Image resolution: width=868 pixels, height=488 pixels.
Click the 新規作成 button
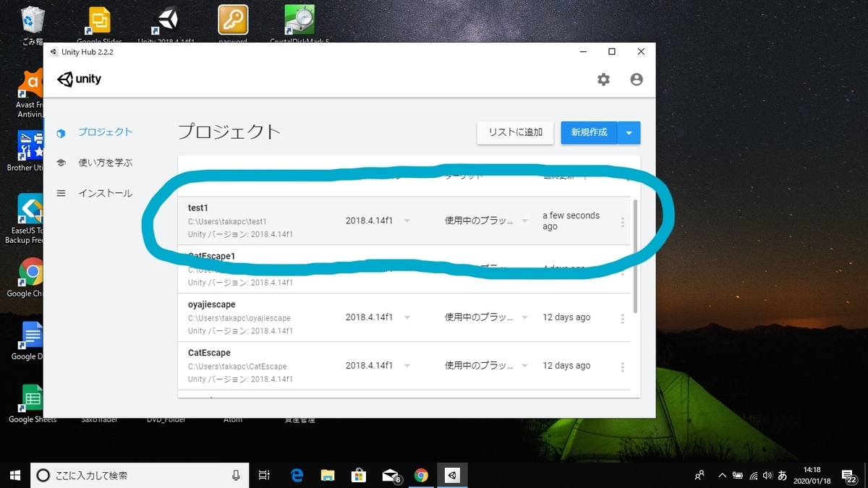589,132
